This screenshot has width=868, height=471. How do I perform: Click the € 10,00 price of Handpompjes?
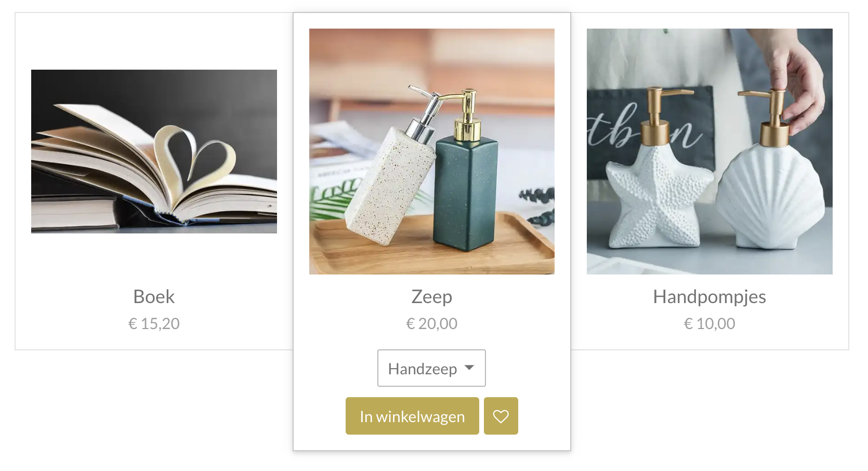709,323
